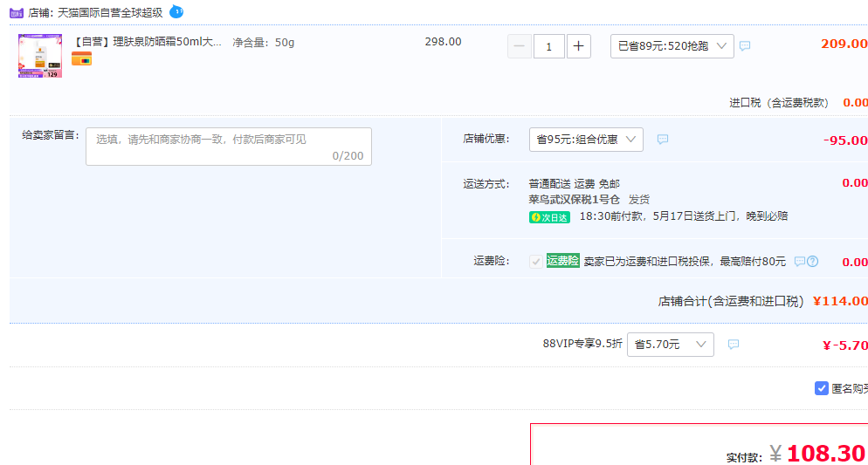Click the comment icon beside the 组合优惠 dropdown
This screenshot has width=868, height=465.
click(x=663, y=140)
